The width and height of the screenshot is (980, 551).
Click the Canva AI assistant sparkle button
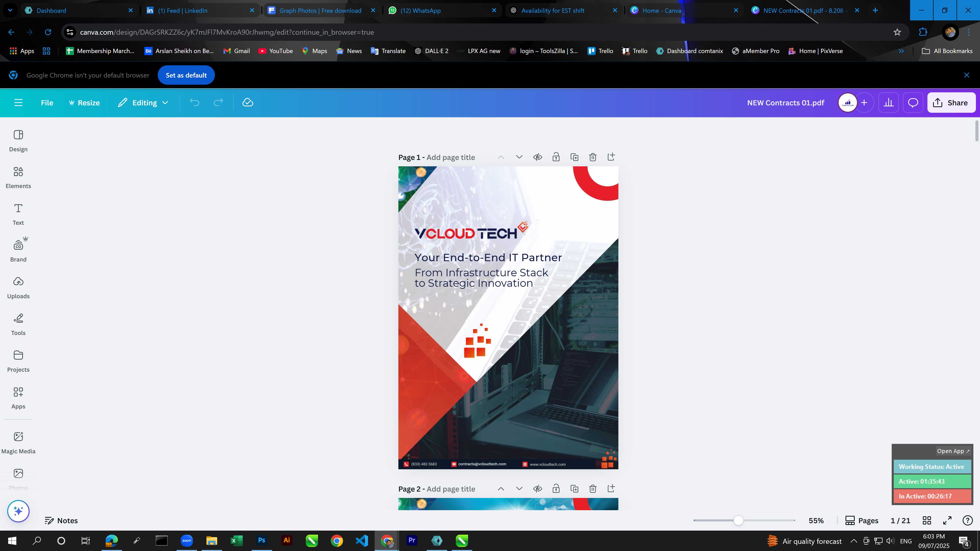18,511
